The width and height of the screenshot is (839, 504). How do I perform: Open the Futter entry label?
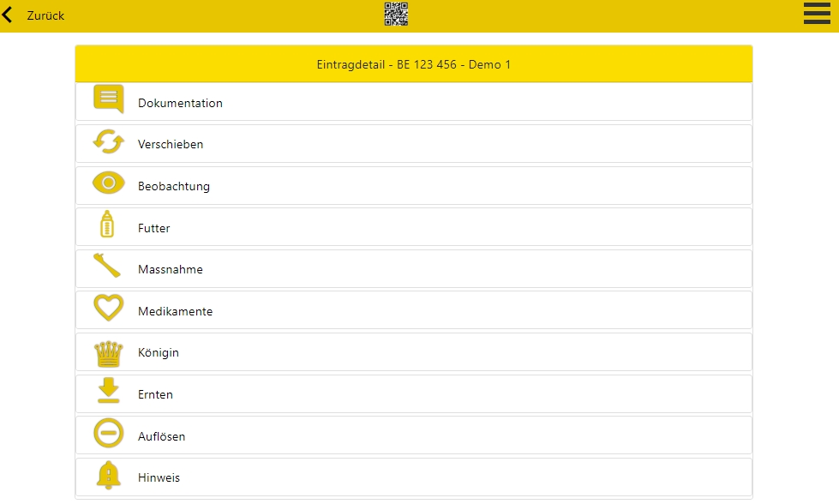coord(154,228)
